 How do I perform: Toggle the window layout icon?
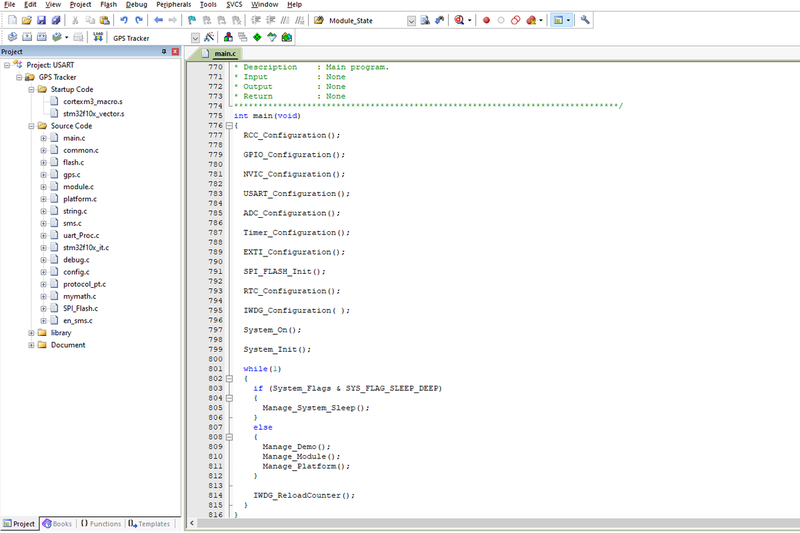click(559, 20)
